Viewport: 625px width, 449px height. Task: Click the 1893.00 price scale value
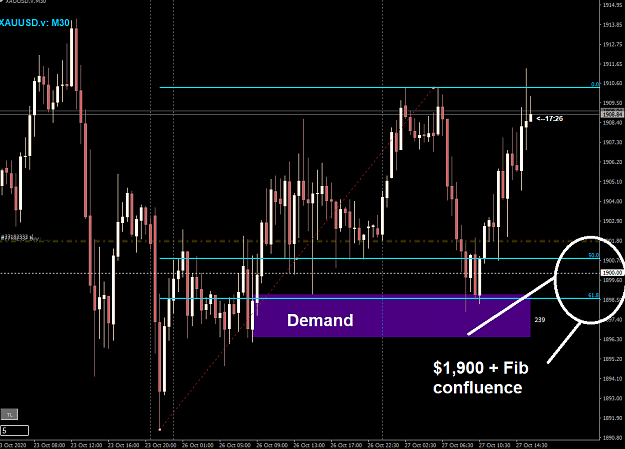tap(612, 398)
